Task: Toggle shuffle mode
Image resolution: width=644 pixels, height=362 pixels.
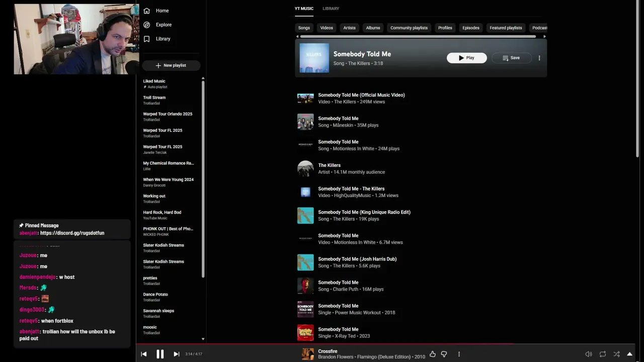Action: pos(616,354)
